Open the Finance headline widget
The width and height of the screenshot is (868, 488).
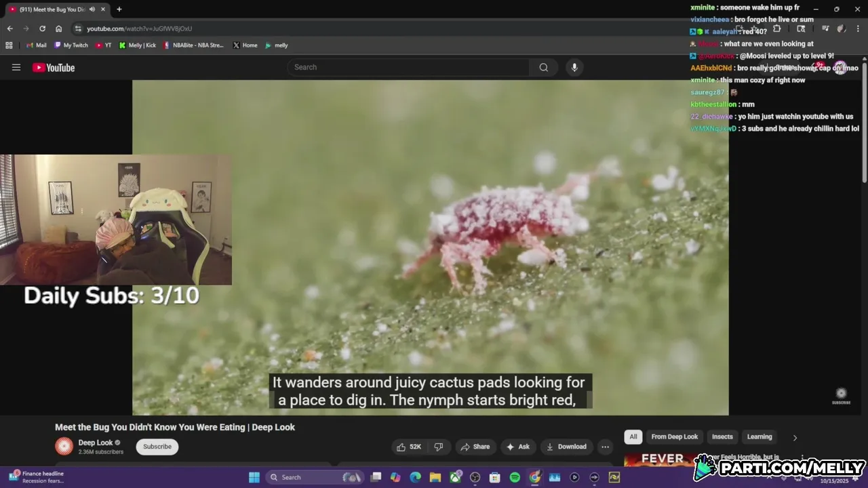37,477
